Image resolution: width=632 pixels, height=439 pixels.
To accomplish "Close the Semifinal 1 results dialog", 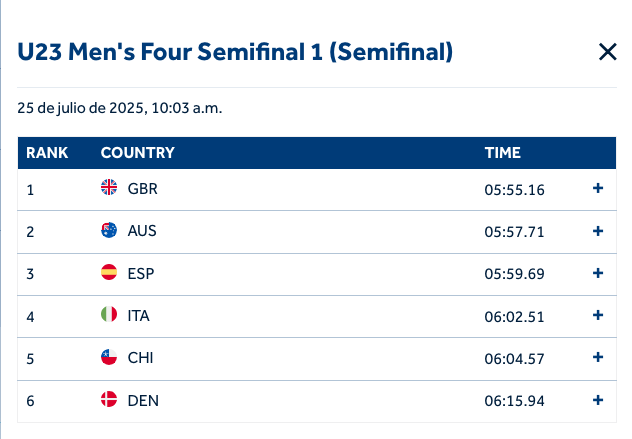I will (x=607, y=52).
